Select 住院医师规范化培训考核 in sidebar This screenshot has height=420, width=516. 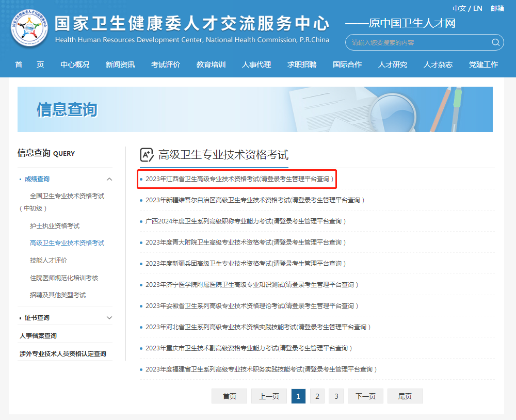pyautogui.click(x=64, y=278)
